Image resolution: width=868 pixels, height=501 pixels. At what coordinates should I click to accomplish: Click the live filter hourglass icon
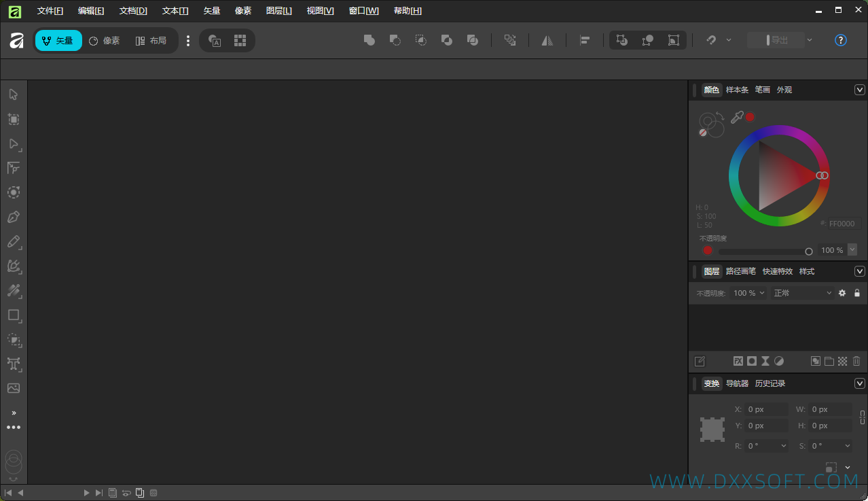pos(765,361)
